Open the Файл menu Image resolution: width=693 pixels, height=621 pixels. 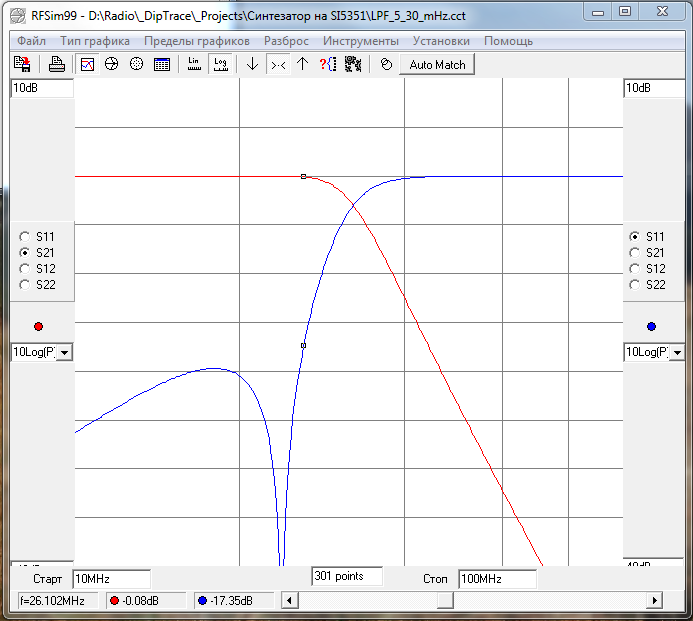pyautogui.click(x=31, y=41)
